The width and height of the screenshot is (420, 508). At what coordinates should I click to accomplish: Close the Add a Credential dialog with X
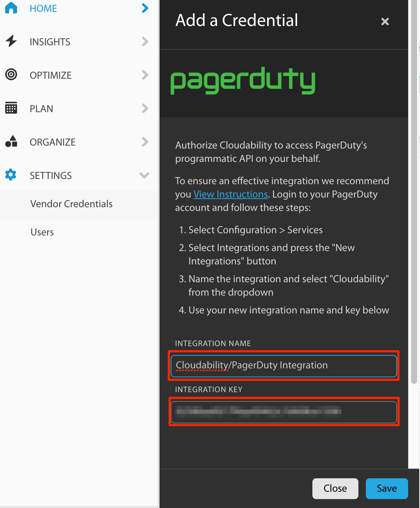click(x=385, y=22)
